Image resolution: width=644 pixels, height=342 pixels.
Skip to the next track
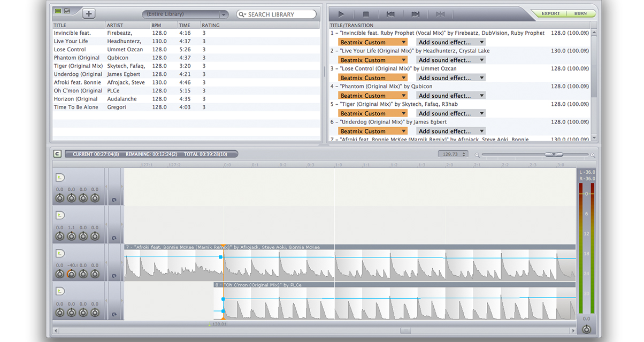click(x=415, y=14)
